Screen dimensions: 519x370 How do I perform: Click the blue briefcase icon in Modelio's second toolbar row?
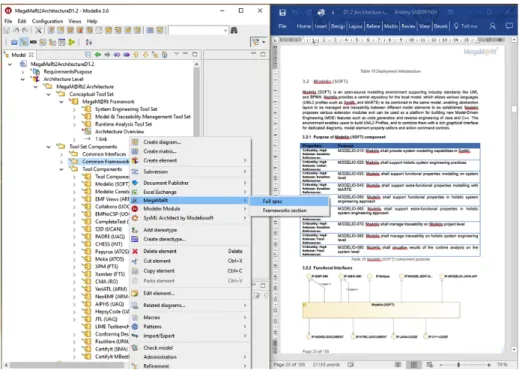pyautogui.click(x=14, y=42)
